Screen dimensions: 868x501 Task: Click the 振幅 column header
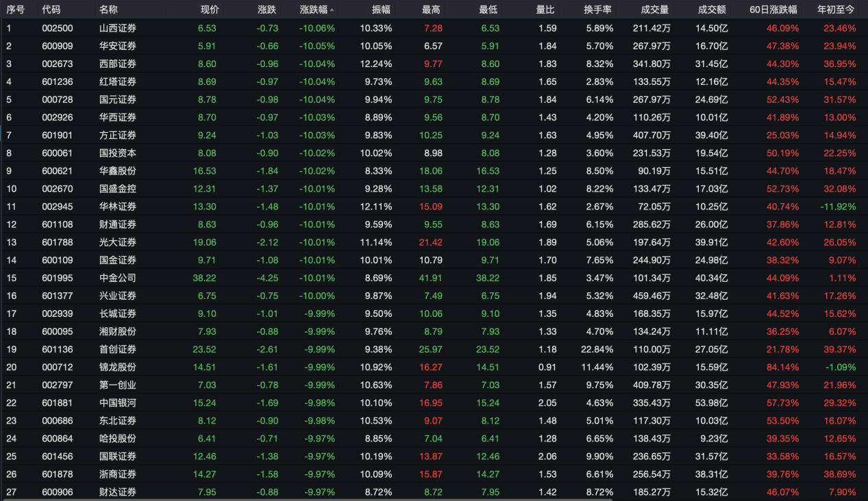[x=381, y=10]
